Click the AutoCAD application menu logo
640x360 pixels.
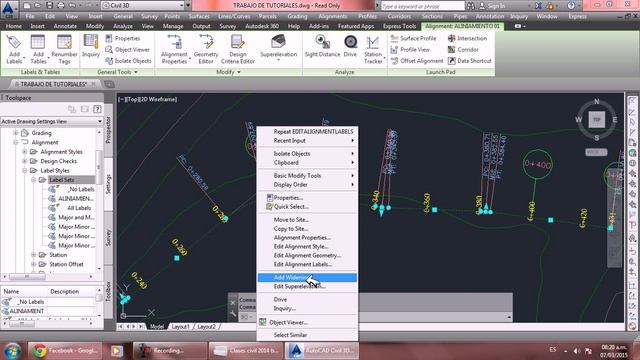[x=9, y=8]
